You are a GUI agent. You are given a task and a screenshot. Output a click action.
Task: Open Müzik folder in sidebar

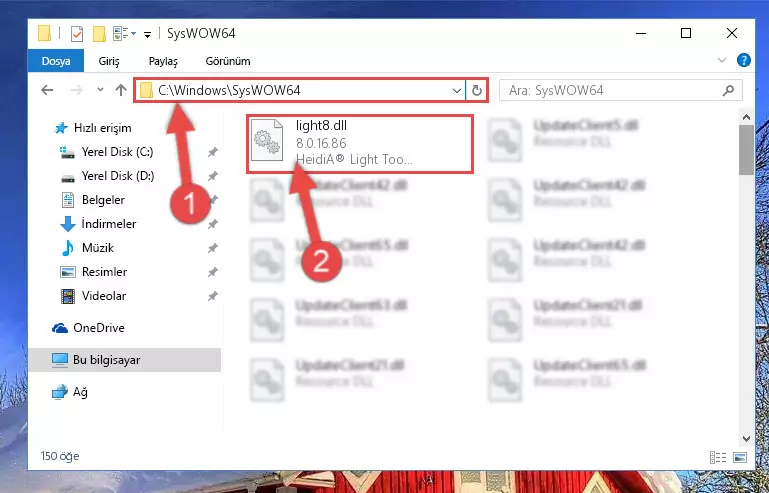coord(98,248)
